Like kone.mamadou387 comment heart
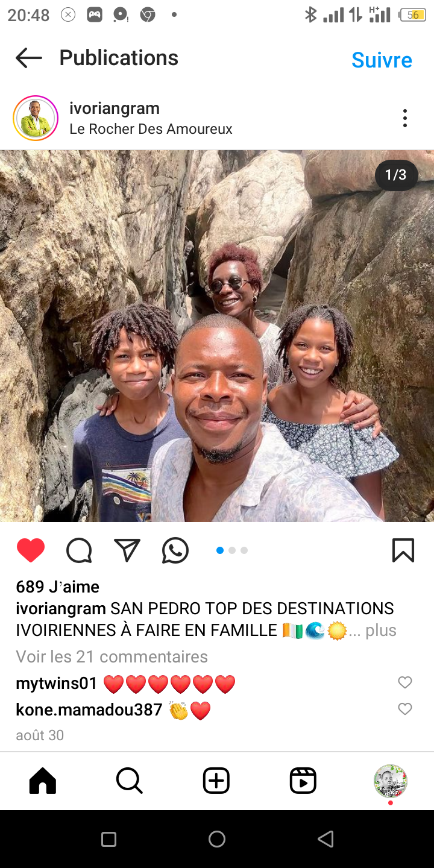Viewport: 434px width, 868px height. click(x=405, y=709)
